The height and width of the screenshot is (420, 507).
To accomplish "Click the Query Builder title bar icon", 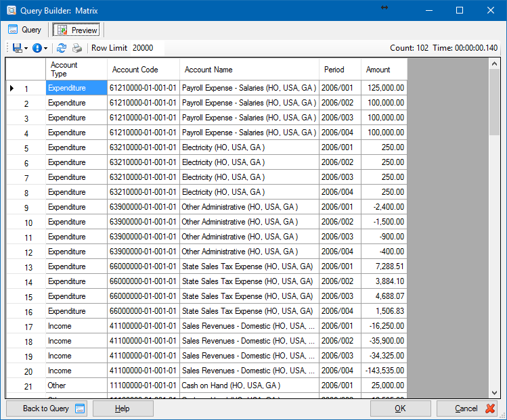I will pos(11,10).
